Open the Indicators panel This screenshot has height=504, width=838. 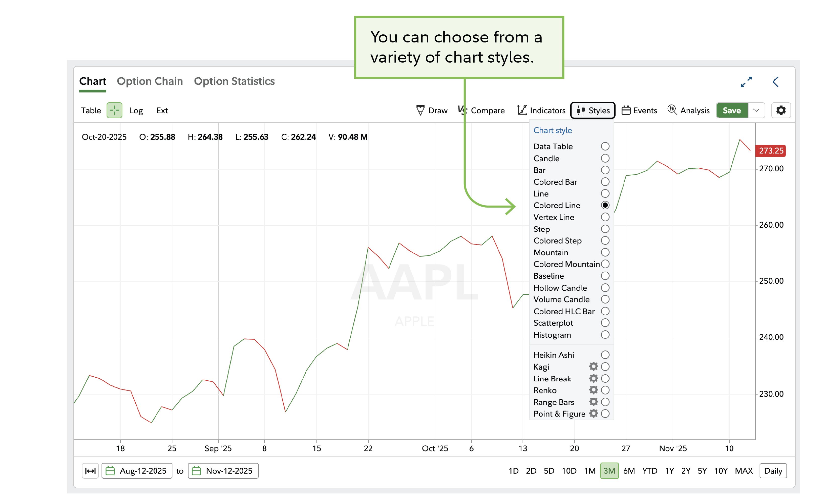point(541,110)
